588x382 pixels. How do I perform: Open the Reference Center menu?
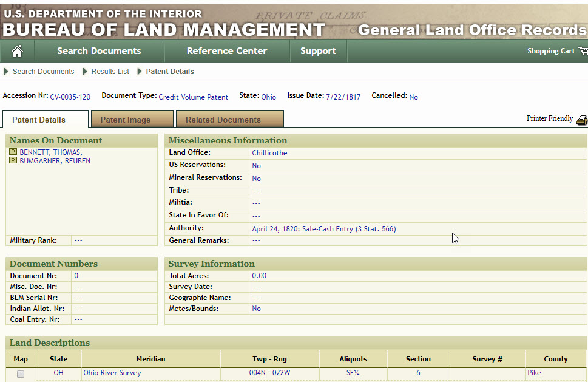tap(227, 51)
